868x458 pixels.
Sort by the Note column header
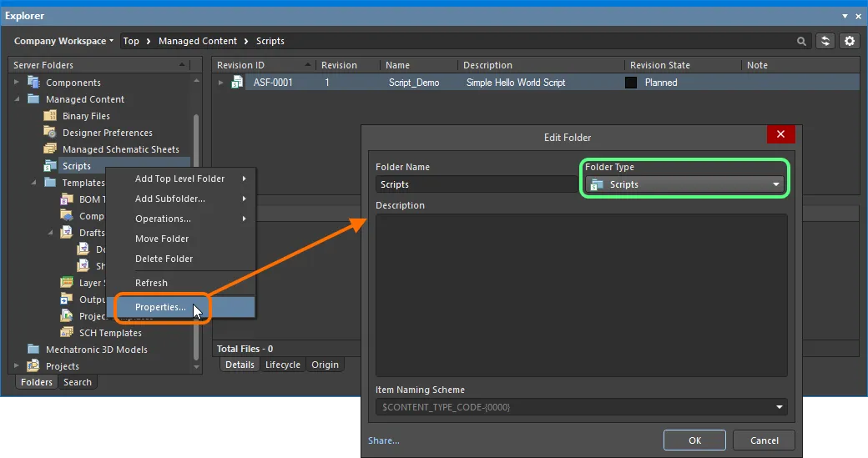tap(800, 65)
